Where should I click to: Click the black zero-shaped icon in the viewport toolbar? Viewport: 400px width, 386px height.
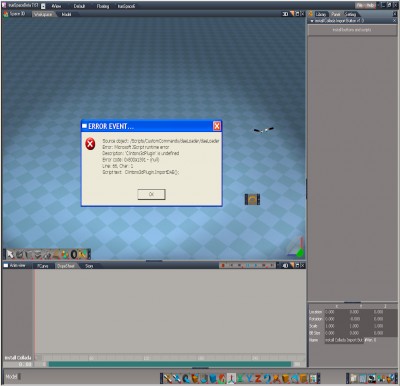[x=74, y=255]
